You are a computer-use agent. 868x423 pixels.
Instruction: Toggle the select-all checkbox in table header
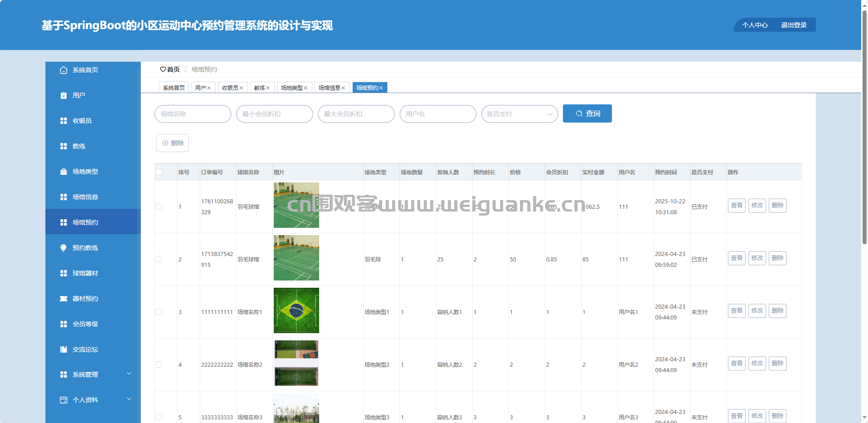tap(159, 172)
